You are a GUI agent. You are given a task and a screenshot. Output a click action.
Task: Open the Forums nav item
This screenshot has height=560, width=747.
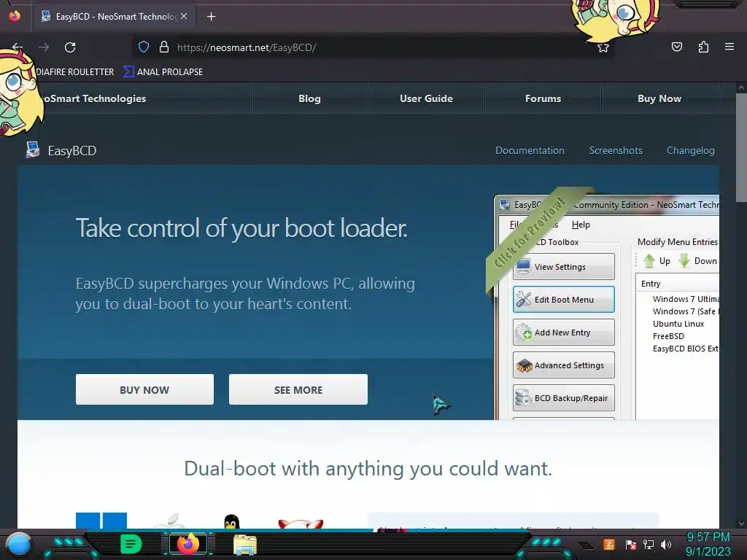click(x=543, y=98)
